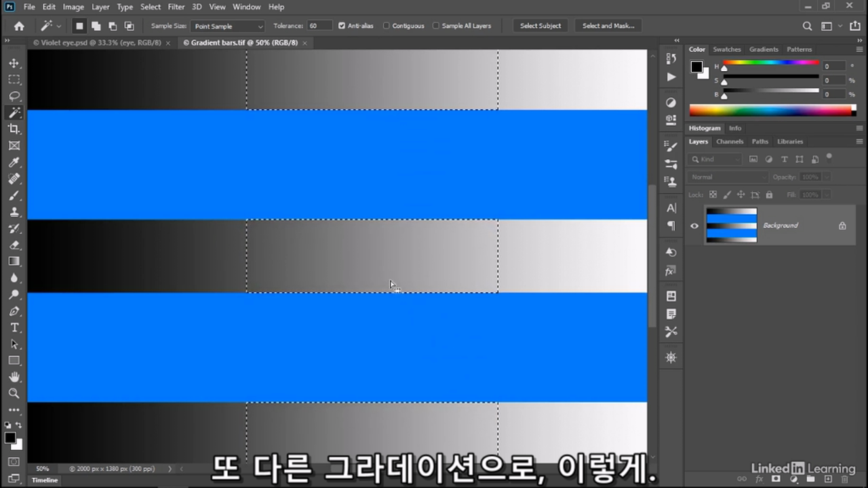Open the Clone Source panel icon
Screen dimensions: 868x488
tap(671, 181)
